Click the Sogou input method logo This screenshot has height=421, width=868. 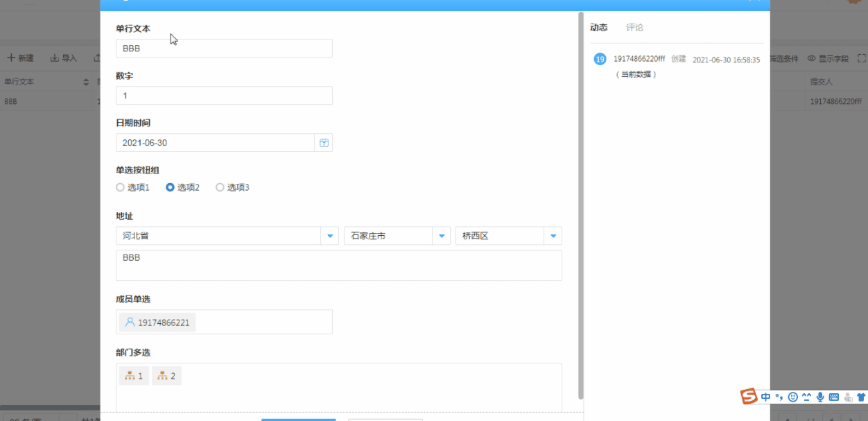tap(749, 397)
